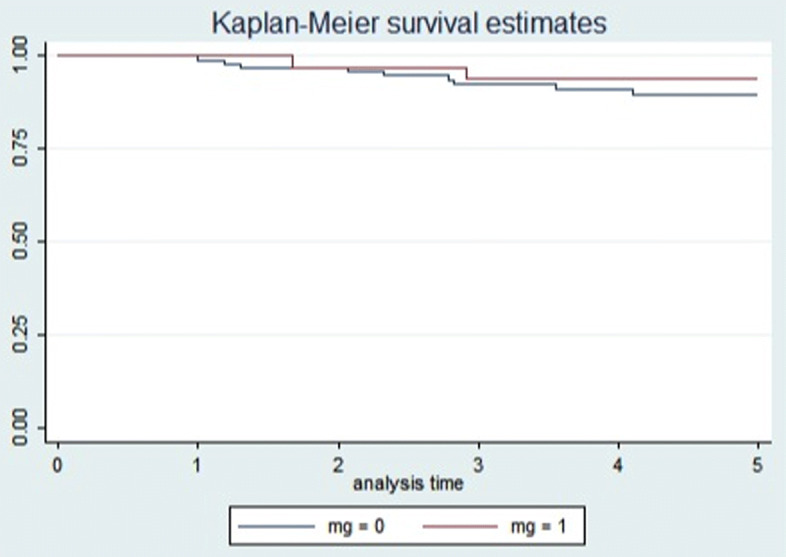Click the Kaplan-Meier survival estimates title
Screen dimensions: 786x557
(408, 22)
